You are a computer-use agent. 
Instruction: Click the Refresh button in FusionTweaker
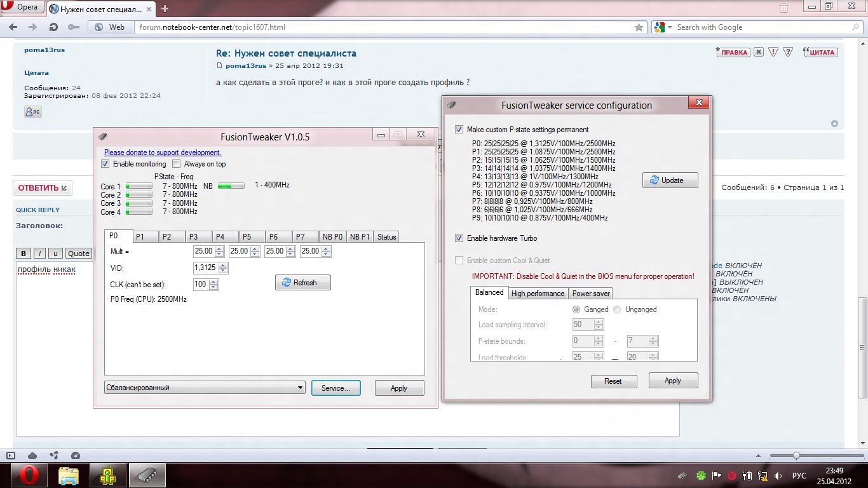(303, 283)
